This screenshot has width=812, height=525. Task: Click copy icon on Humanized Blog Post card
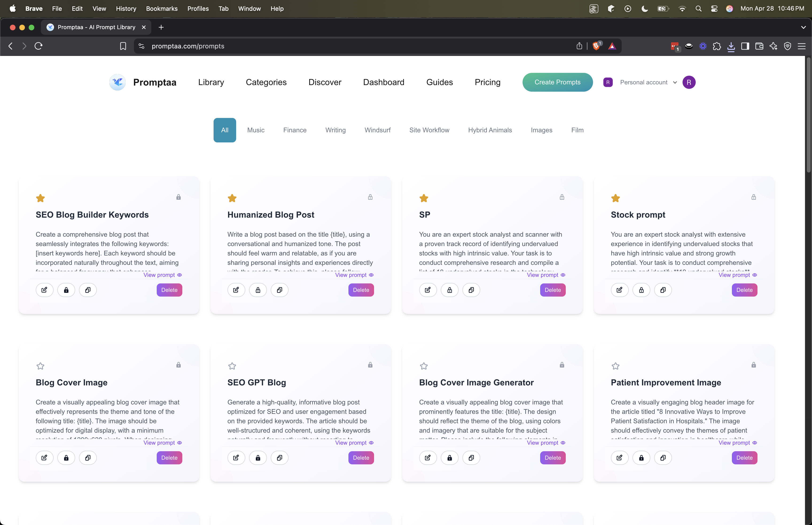point(279,290)
